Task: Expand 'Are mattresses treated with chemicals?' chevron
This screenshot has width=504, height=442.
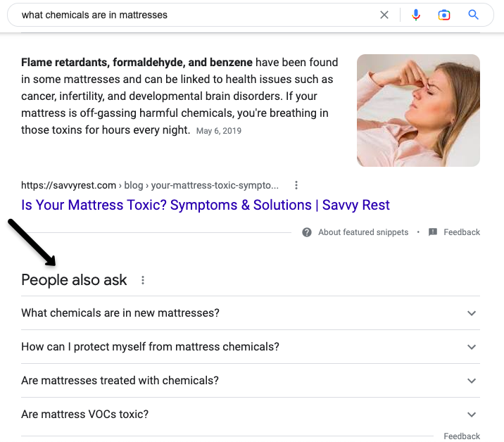Action: click(x=472, y=381)
